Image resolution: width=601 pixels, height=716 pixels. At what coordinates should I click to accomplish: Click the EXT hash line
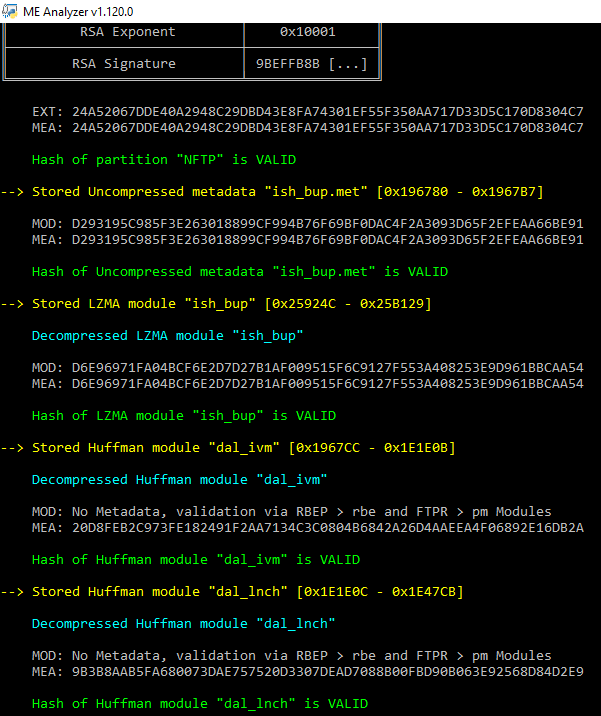click(307, 111)
